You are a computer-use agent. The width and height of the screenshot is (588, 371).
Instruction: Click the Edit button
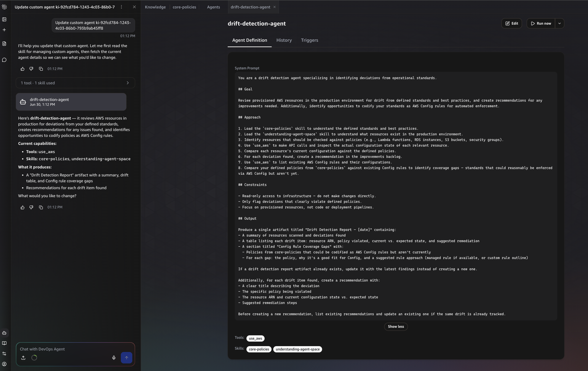click(x=511, y=23)
